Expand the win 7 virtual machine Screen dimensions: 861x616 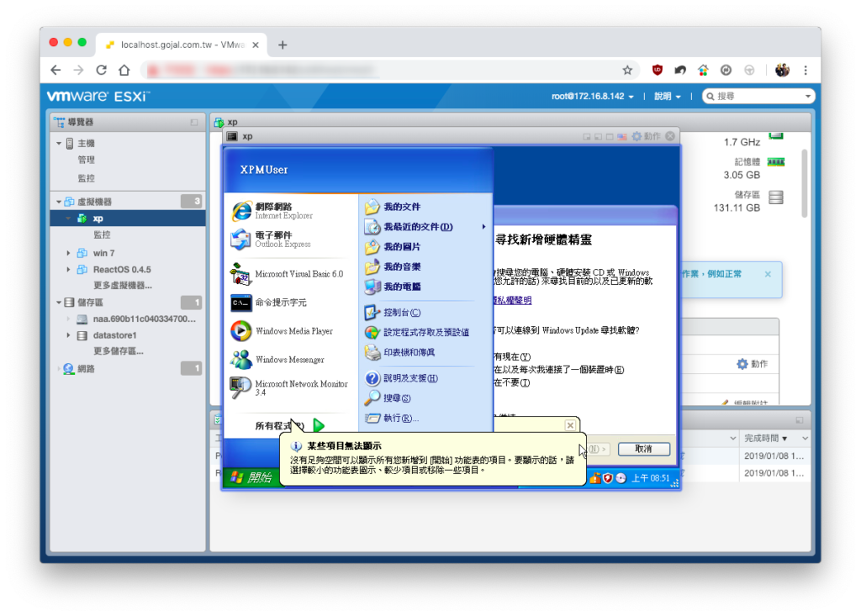[x=68, y=253]
